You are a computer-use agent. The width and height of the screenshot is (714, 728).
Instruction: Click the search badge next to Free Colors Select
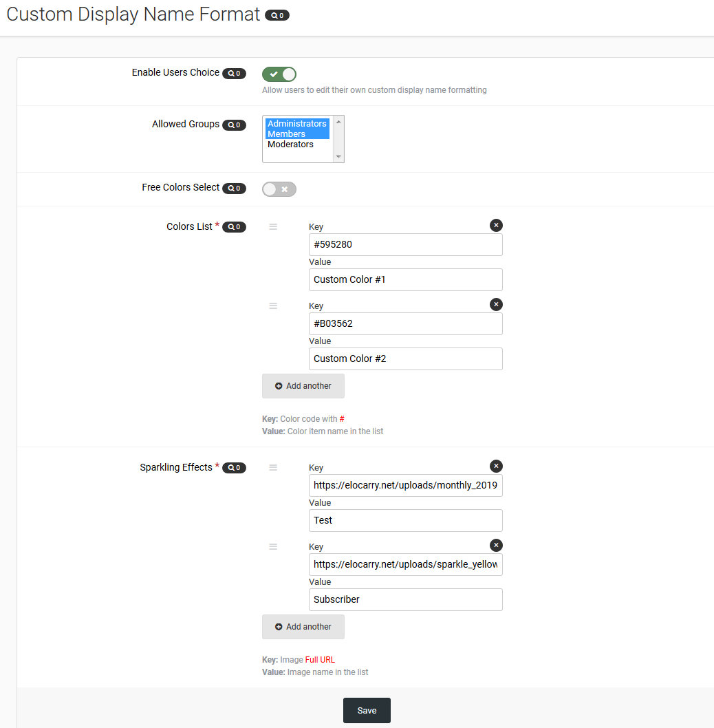click(x=234, y=188)
